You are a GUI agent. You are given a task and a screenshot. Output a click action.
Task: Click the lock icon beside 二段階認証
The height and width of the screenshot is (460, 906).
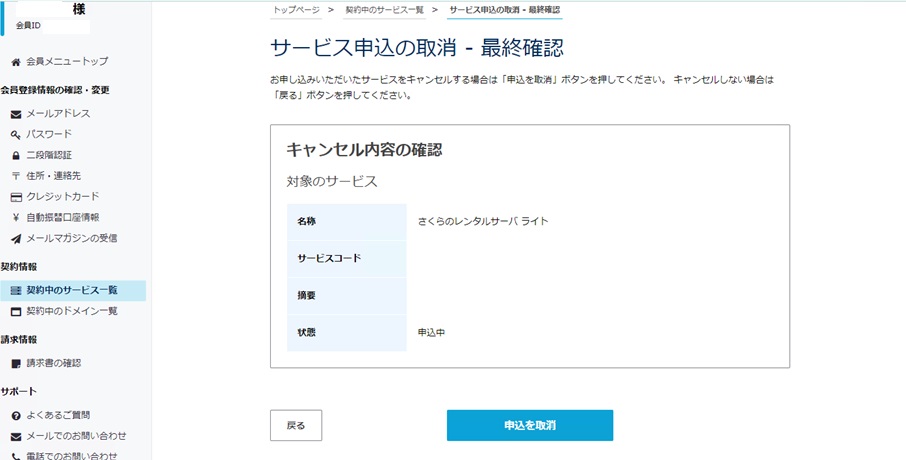16,155
